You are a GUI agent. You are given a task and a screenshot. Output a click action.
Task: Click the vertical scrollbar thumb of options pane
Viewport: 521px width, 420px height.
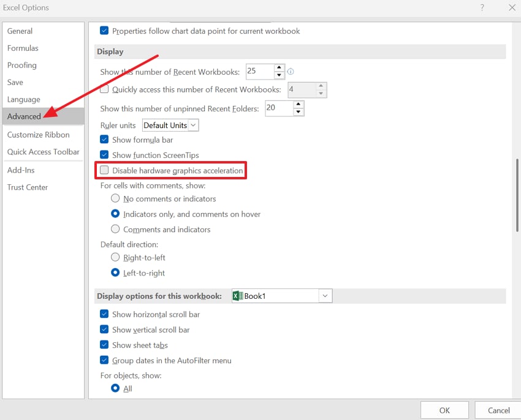coord(517,195)
